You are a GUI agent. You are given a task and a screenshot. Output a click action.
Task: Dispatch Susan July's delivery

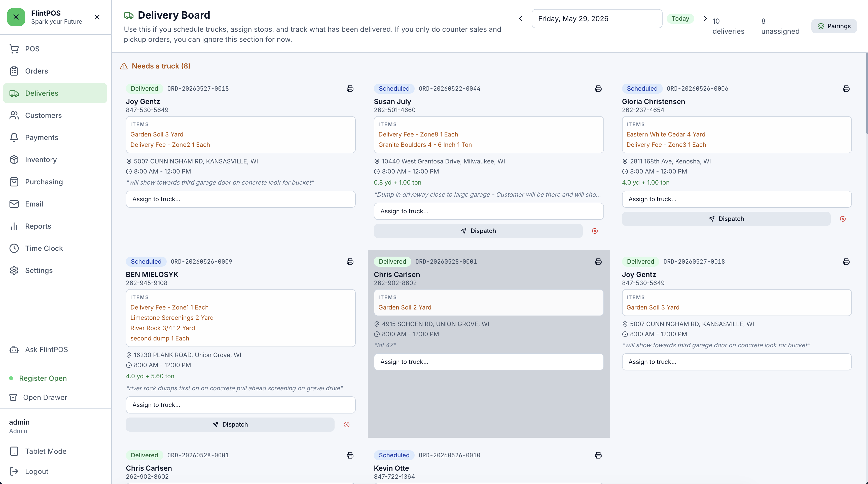tap(478, 231)
